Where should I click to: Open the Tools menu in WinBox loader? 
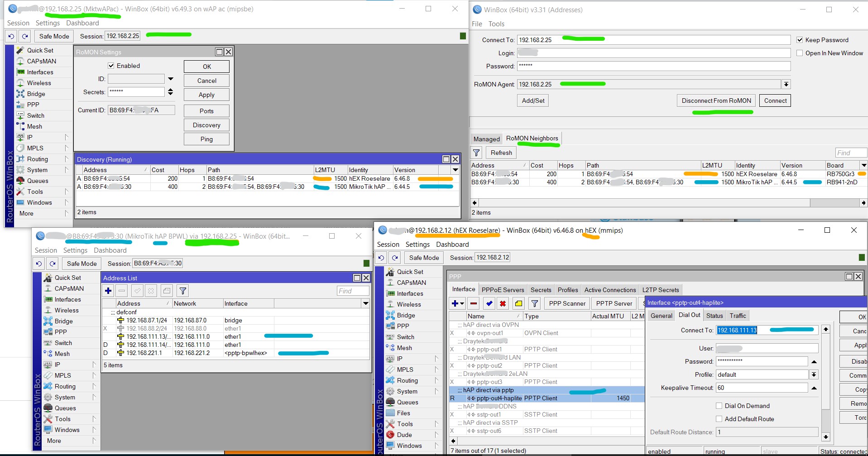[496, 24]
